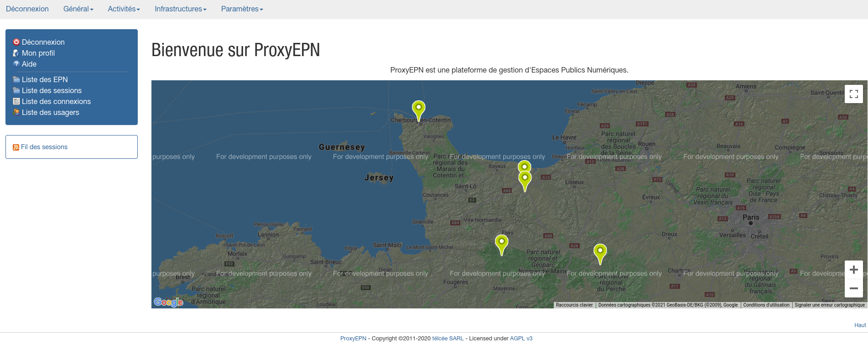Select the map marker at Cherbourg-en-Cotentin
The image size is (868, 344).
click(x=418, y=109)
